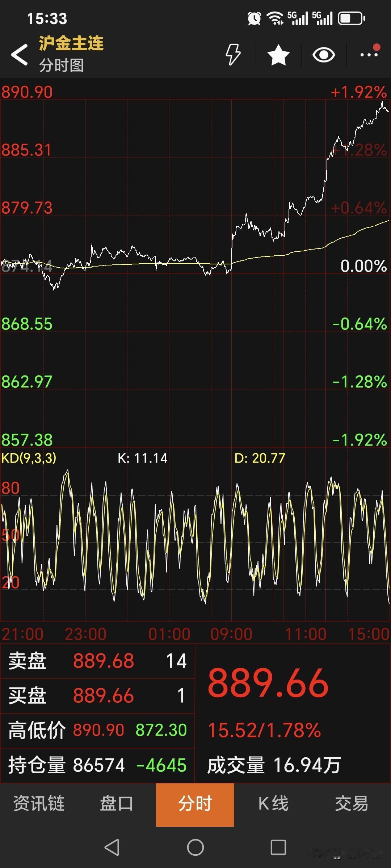Viewport: 391px width, 868px height.
Task: Tap the large last price 889.66
Action: (268, 683)
